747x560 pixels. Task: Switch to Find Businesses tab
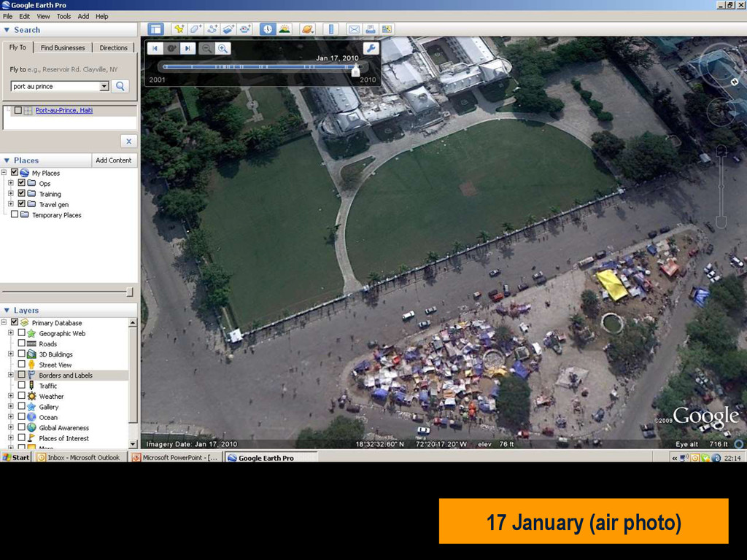click(x=63, y=47)
